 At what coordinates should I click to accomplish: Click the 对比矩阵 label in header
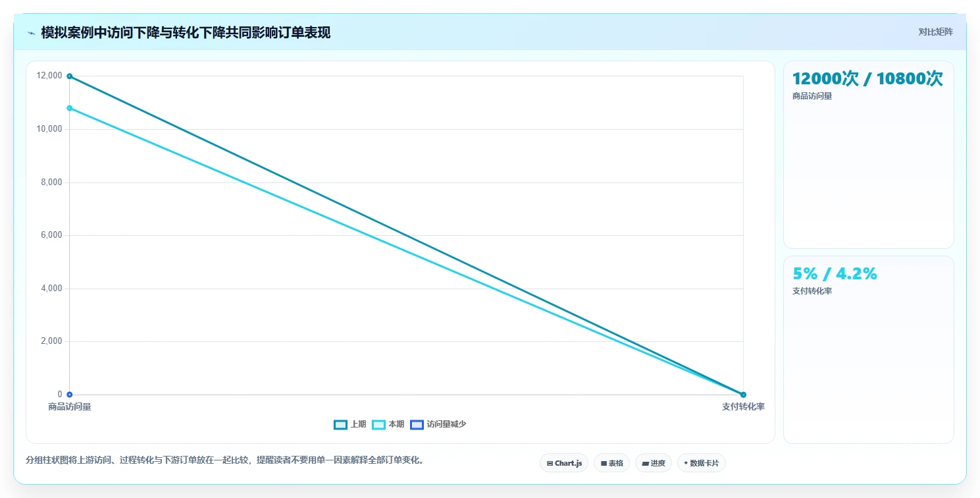935,32
